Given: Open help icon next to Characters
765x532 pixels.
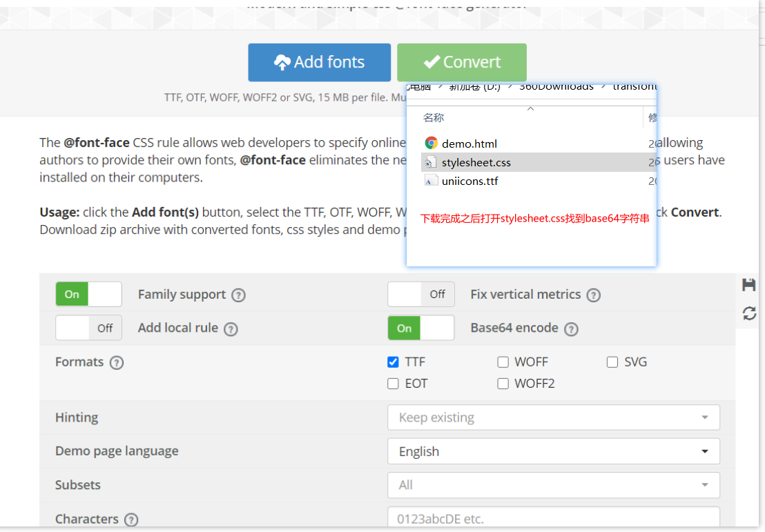Looking at the screenshot, I should coord(131,520).
